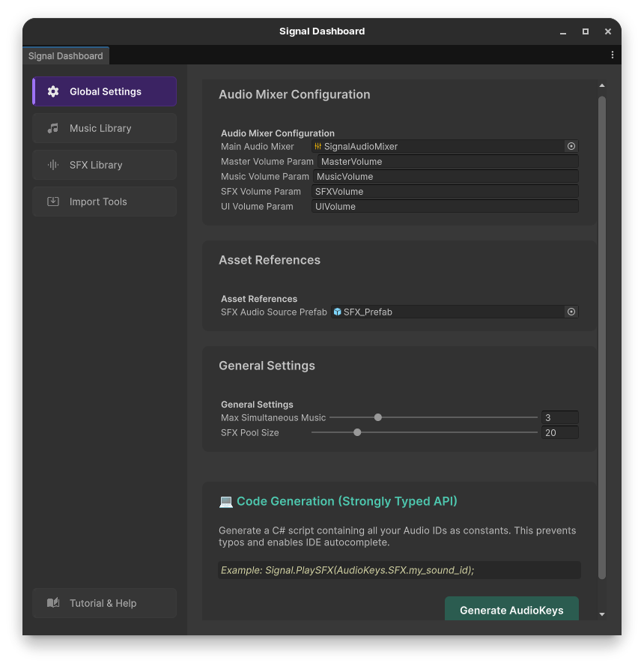Minimize the Signal Dashboard window

pos(563,31)
